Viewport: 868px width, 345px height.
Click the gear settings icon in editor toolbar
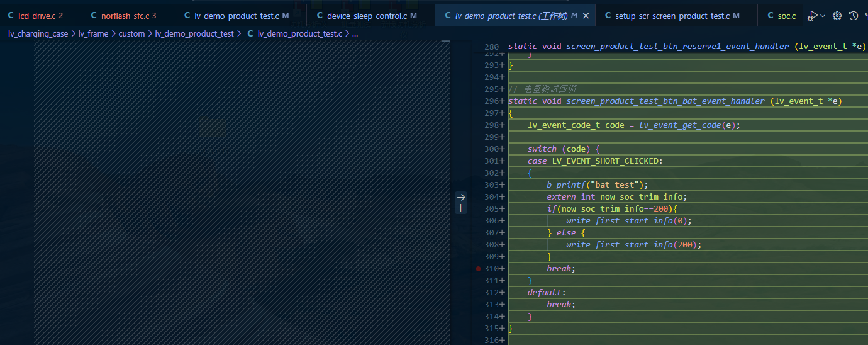(x=837, y=16)
